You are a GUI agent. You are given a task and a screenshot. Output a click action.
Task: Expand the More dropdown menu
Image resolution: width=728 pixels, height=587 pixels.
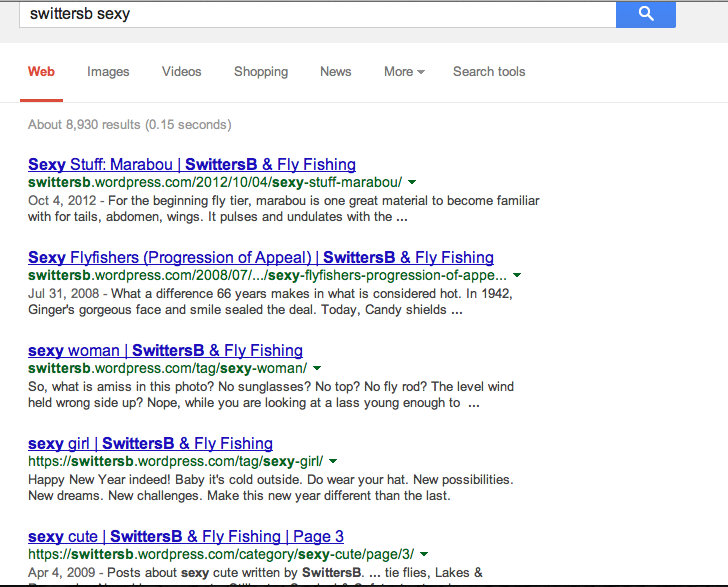tap(404, 72)
